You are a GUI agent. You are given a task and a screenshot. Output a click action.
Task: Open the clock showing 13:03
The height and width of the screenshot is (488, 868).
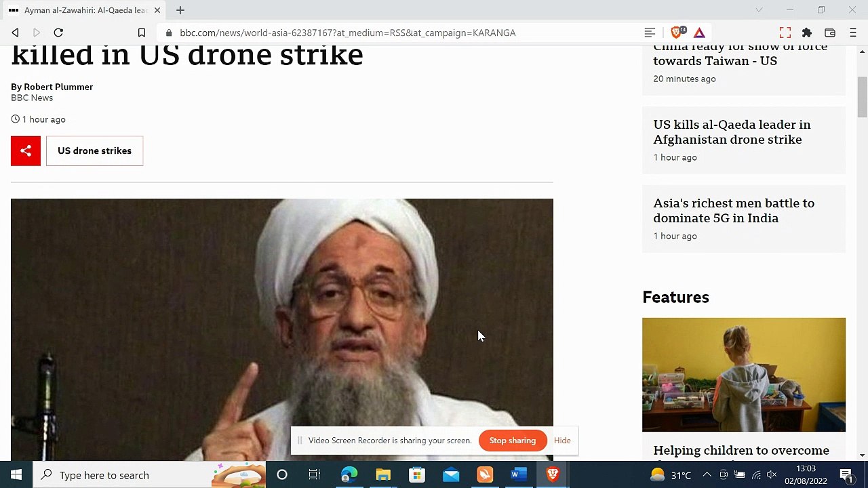tap(806, 475)
